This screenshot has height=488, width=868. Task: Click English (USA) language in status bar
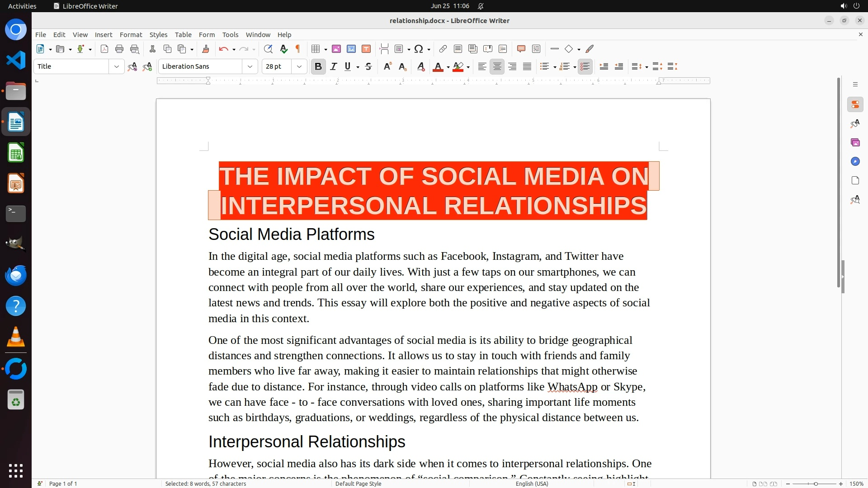(x=532, y=483)
